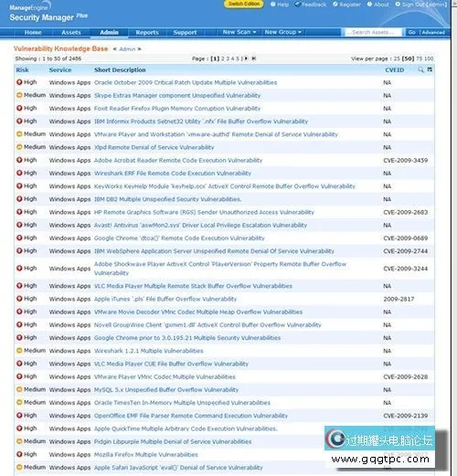The height and width of the screenshot is (476, 457).
Task: Click the Medium risk icon on Skype Extras Manager row
Action: coord(19,95)
